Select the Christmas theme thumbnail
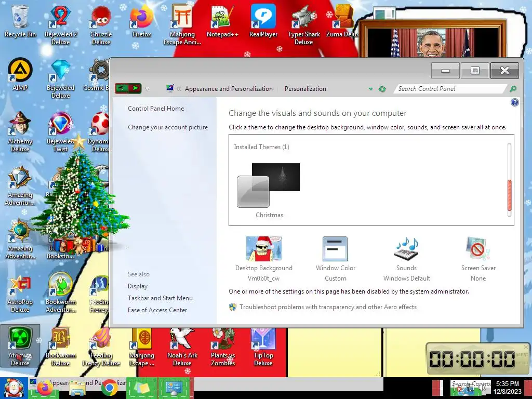This screenshot has width=532, height=399. pos(269,190)
